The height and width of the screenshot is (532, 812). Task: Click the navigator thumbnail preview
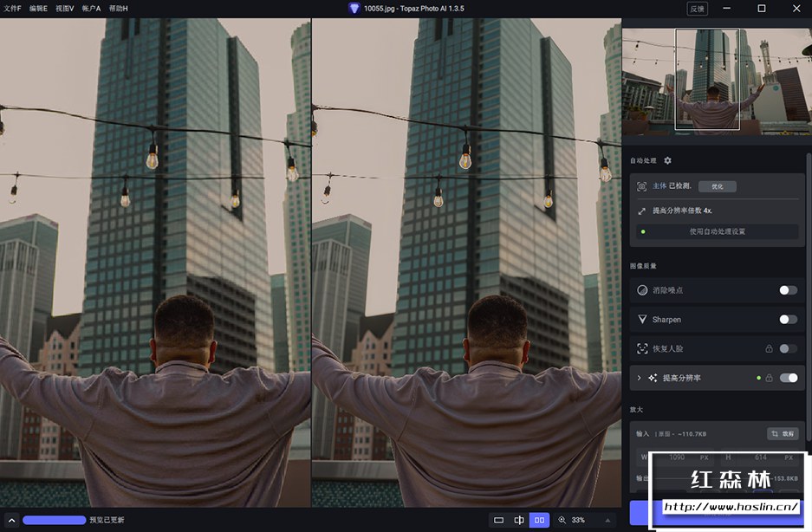click(717, 80)
